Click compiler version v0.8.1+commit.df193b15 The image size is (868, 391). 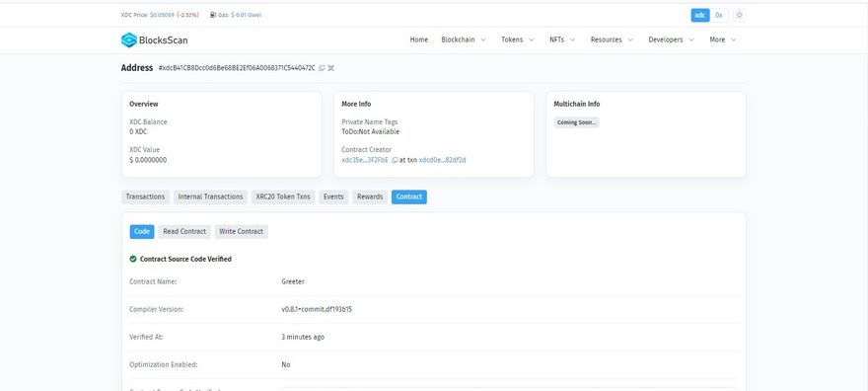pyautogui.click(x=317, y=310)
